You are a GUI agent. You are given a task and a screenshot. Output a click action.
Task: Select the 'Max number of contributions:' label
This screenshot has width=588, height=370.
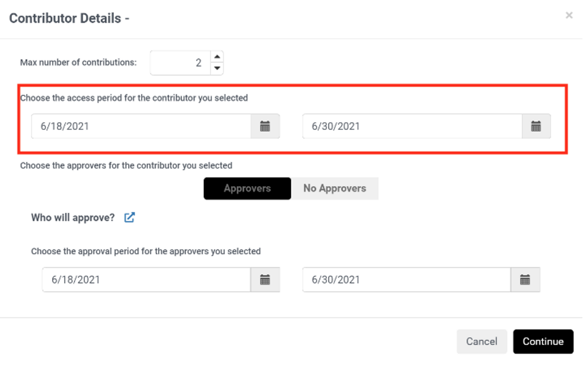(x=79, y=63)
